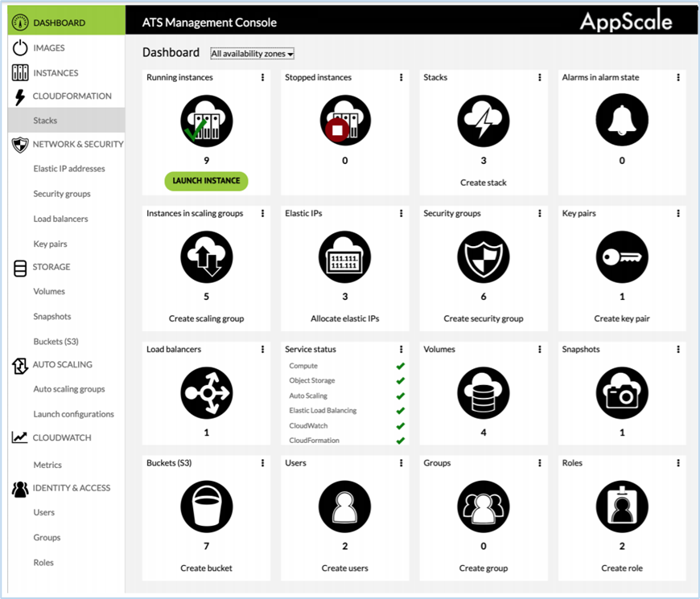Viewport: 700px width, 599px height.
Task: Click the Stopped instances icon
Action: 344,121
